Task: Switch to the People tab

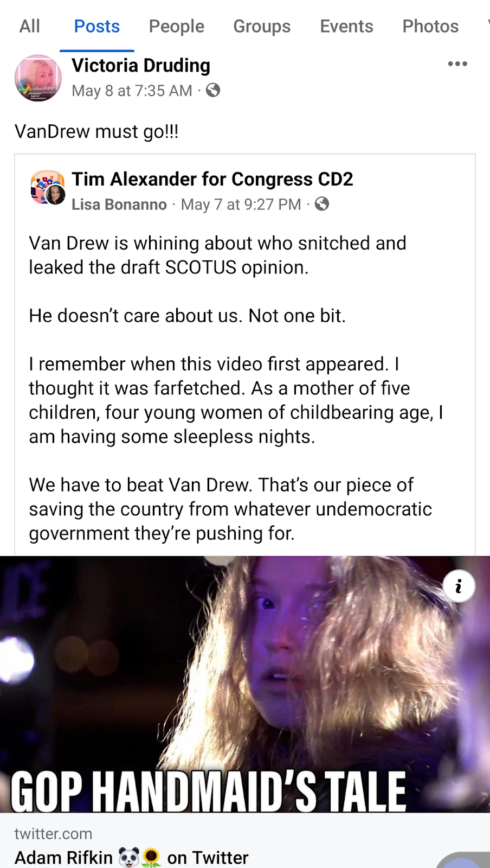Action: click(177, 26)
